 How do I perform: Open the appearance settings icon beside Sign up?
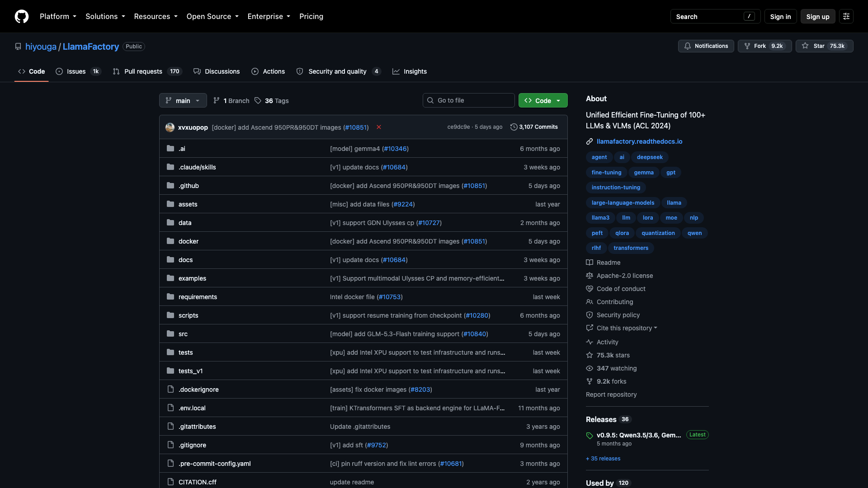click(x=846, y=16)
